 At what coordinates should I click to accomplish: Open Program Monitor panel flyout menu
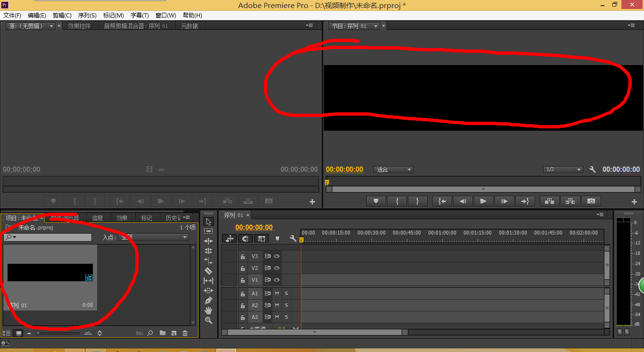(631, 25)
